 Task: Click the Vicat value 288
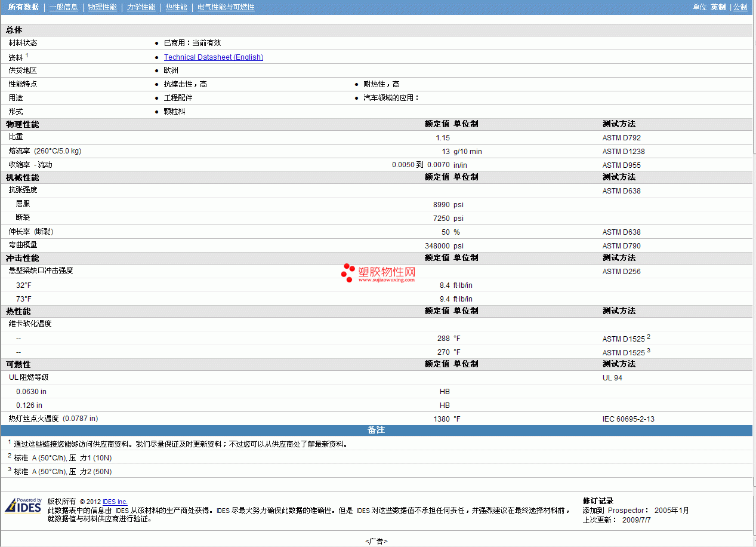pyautogui.click(x=443, y=339)
